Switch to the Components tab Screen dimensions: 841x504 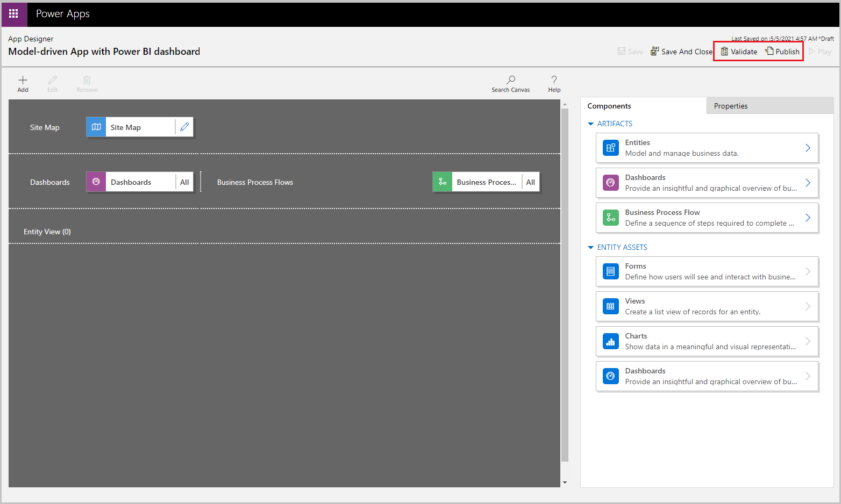[x=644, y=106]
